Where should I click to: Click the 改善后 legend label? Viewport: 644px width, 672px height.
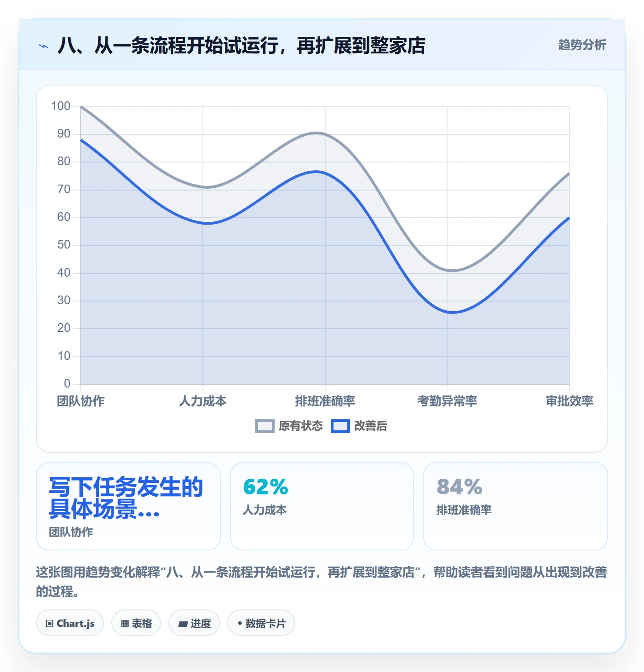(x=371, y=426)
